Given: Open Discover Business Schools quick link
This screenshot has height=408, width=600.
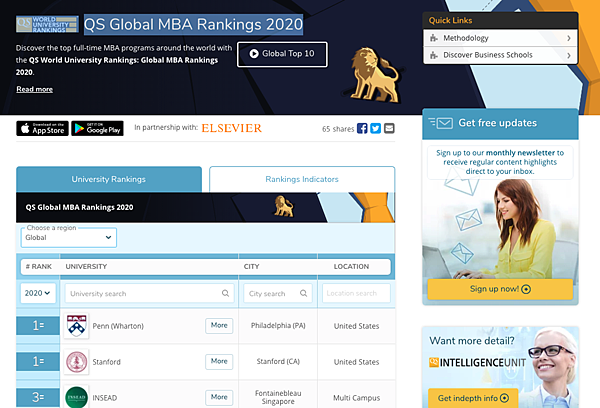Looking at the screenshot, I should click(501, 55).
